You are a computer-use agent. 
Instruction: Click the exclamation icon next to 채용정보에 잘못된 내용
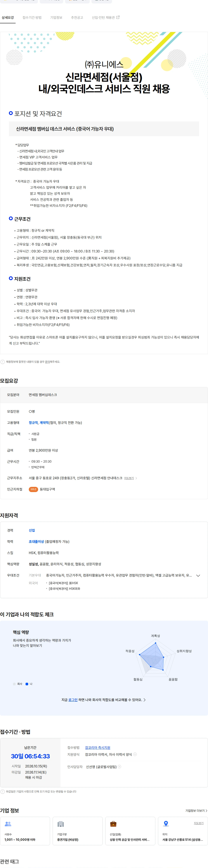click(3, 361)
